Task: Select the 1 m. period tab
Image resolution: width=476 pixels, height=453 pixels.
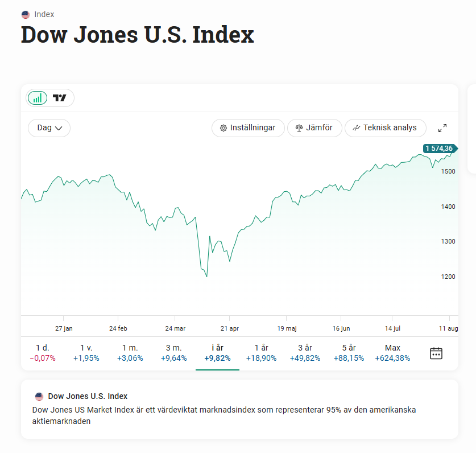Action: [130, 353]
